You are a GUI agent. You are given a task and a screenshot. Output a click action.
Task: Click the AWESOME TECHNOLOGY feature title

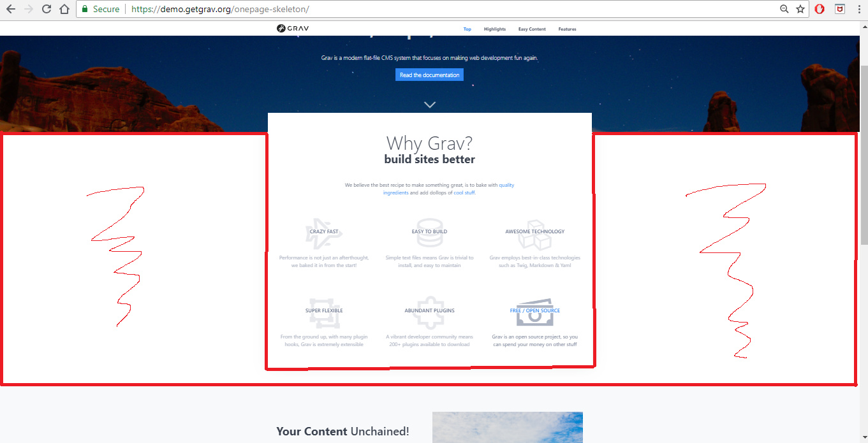(535, 231)
